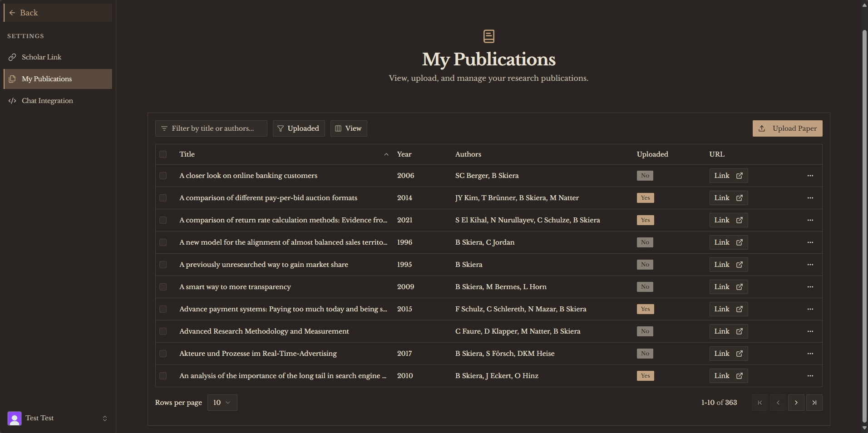
Task: Go to the previous page of results
Action: pos(778,403)
